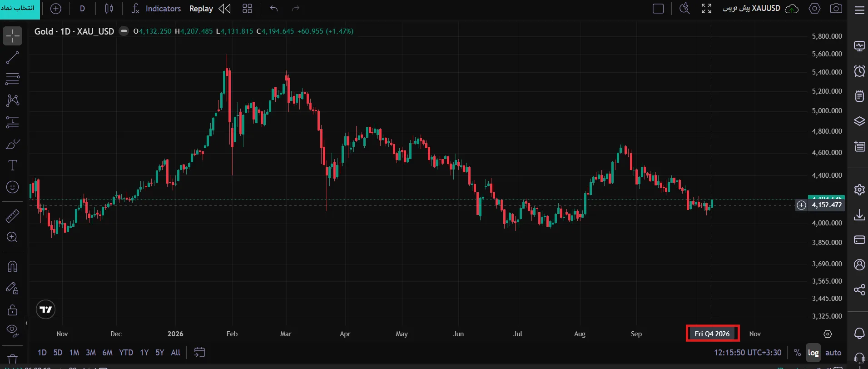This screenshot has width=868, height=369.
Task: Redo the chart action
Action: pyautogui.click(x=296, y=9)
